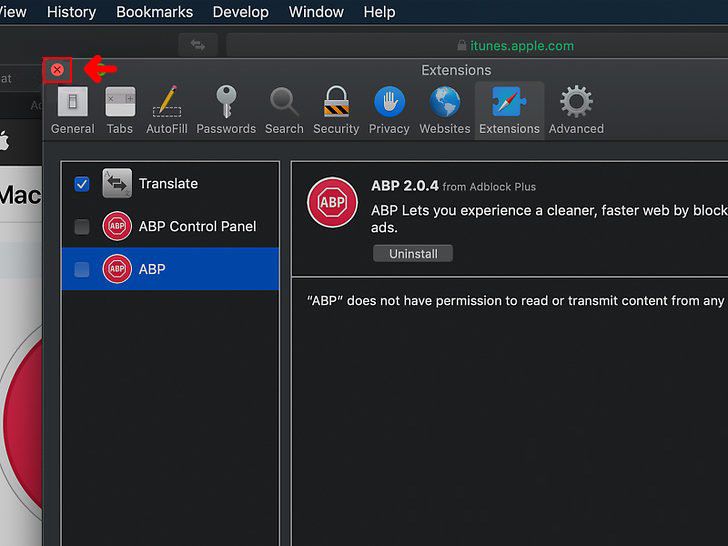Open the Websites preferences pane
This screenshot has width=728, height=546.
[x=445, y=110]
